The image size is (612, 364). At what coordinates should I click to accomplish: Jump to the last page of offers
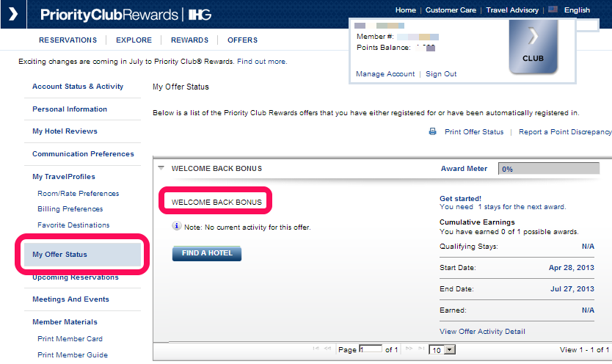pyautogui.click(x=420, y=350)
